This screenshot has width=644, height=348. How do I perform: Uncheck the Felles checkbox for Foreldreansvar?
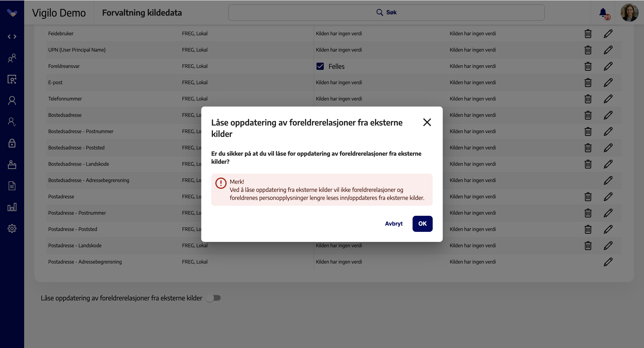point(320,66)
